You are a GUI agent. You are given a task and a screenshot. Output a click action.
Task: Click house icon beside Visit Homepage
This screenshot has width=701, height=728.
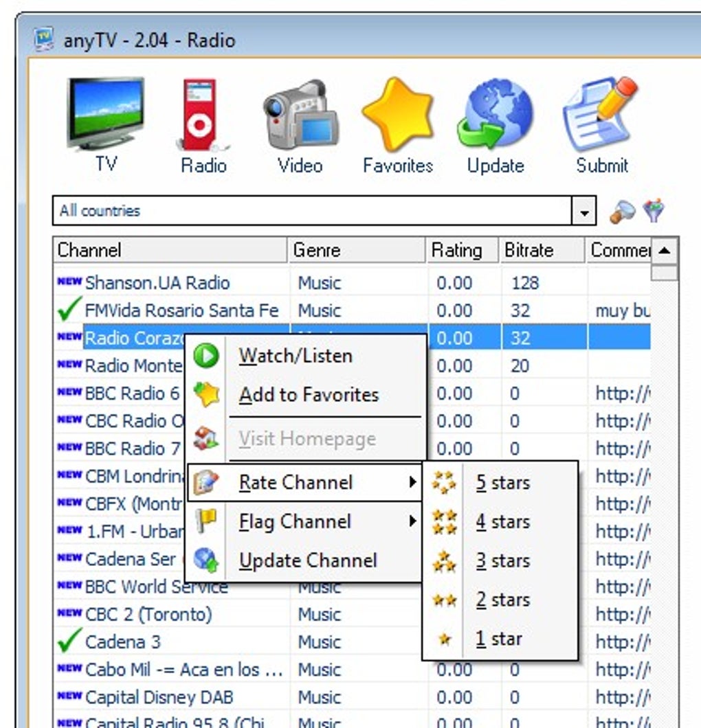205,437
